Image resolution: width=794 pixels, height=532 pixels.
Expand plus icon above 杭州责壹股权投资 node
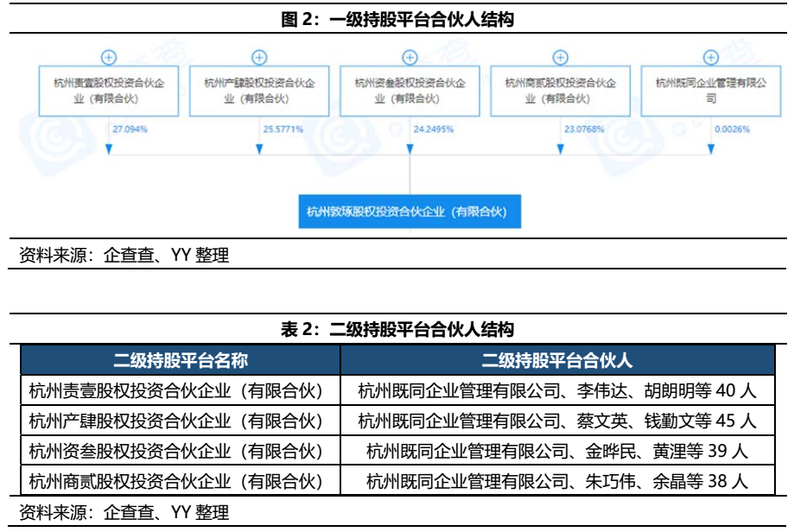109,58
